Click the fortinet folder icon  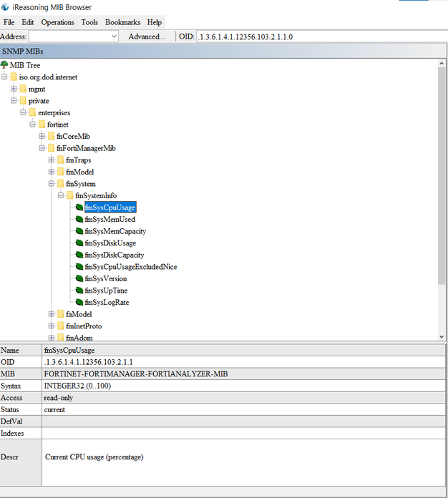[42, 125]
